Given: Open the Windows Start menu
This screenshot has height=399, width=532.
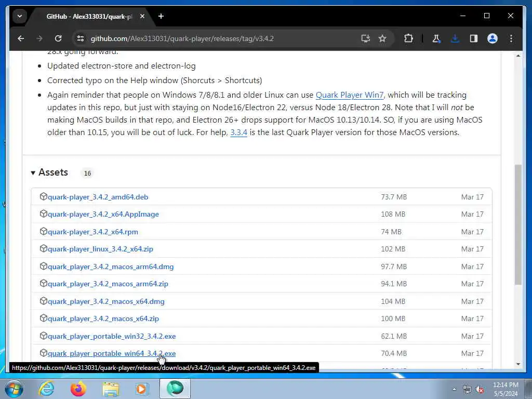Looking at the screenshot, I should pyautogui.click(x=14, y=389).
